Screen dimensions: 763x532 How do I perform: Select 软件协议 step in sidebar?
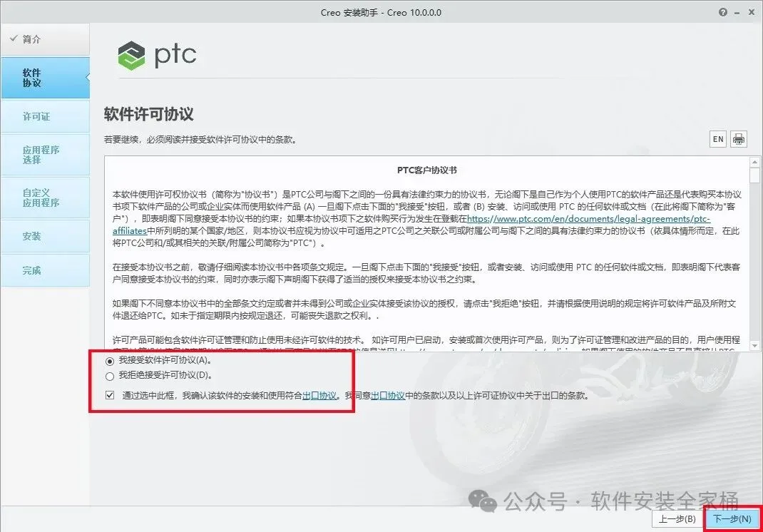(x=45, y=78)
